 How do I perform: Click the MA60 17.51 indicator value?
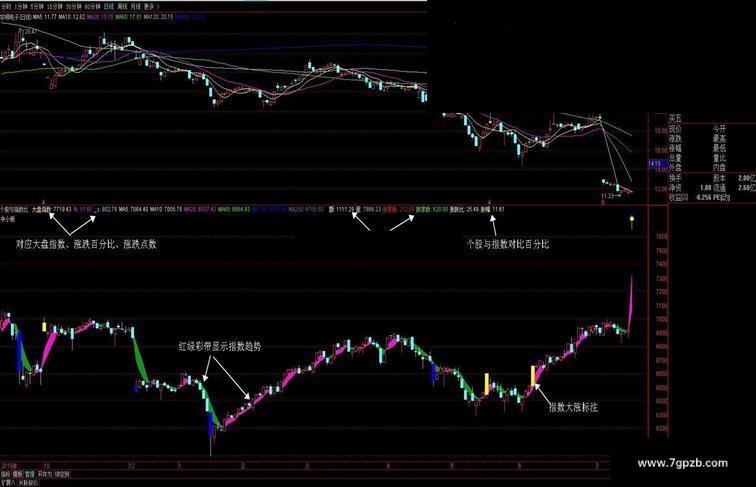point(128,17)
